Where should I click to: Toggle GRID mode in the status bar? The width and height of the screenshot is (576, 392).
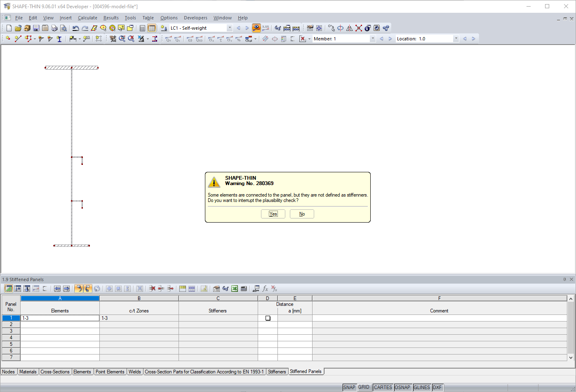tap(364, 387)
